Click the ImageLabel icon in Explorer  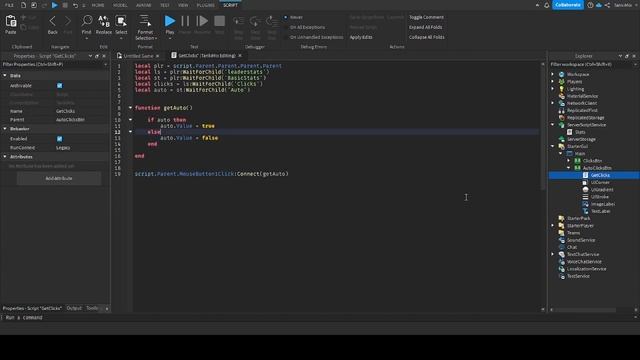[585, 204]
